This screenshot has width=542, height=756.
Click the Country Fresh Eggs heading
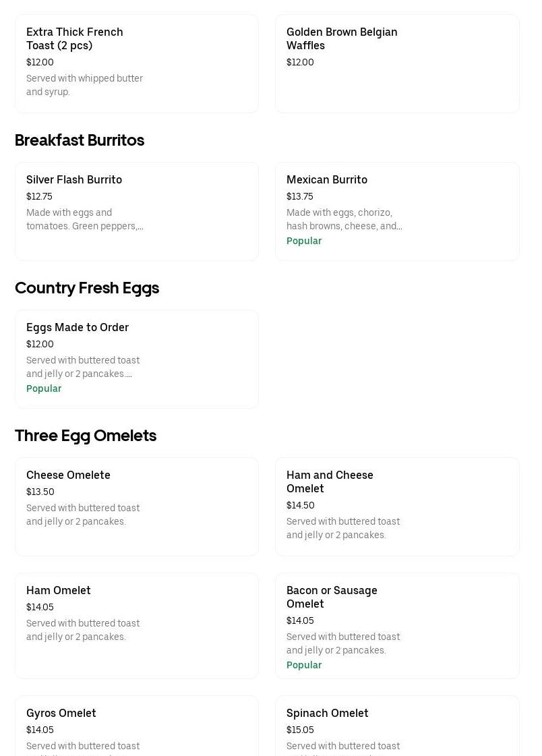(87, 288)
